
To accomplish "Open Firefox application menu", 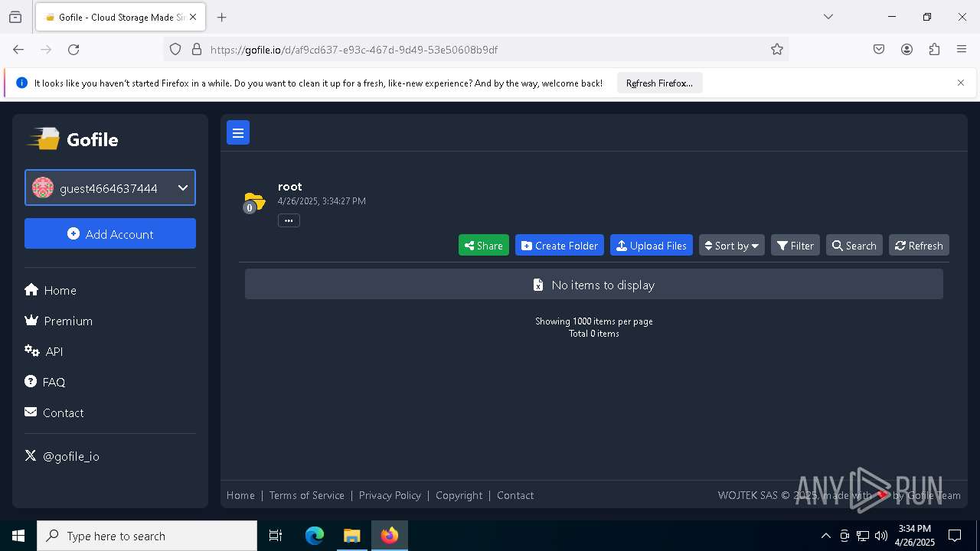I will click(x=962, y=50).
